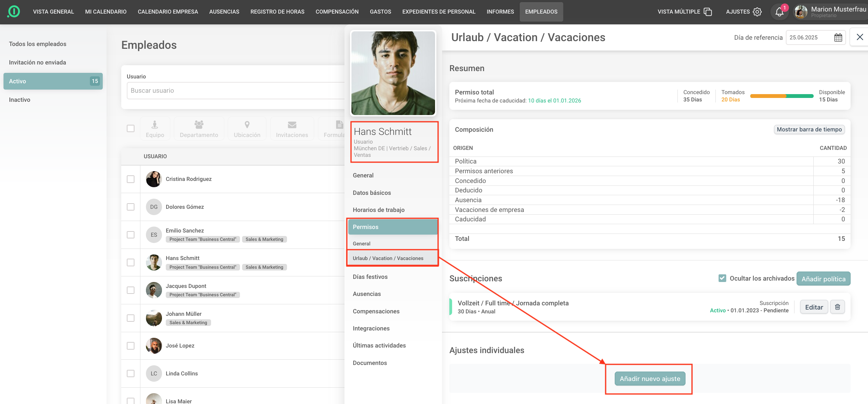Click Añadir política button
The width and height of the screenshot is (868, 404).
click(823, 279)
